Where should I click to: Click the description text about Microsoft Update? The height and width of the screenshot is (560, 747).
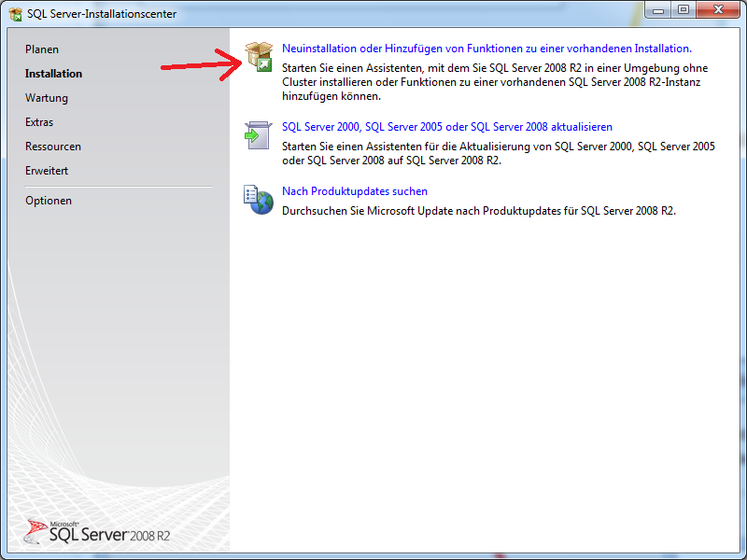tap(478, 211)
